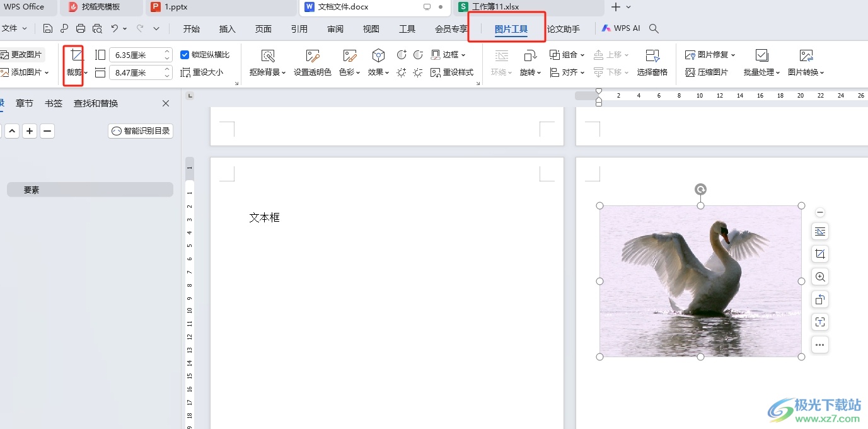Open the Selection Pane (选择窗格)
Screen dimensions: 868x429
click(x=652, y=63)
